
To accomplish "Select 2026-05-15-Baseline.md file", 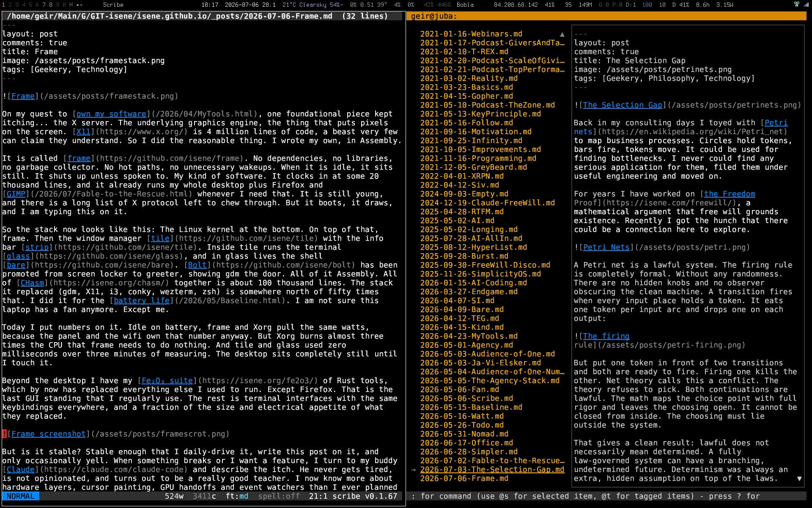I will [x=471, y=407].
